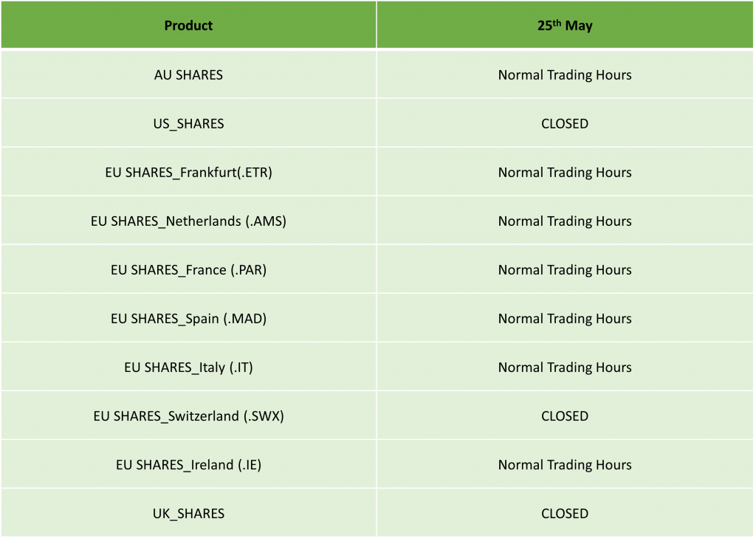Select the US_SHARES product cell
Screen dimensions: 756x538
(188, 123)
